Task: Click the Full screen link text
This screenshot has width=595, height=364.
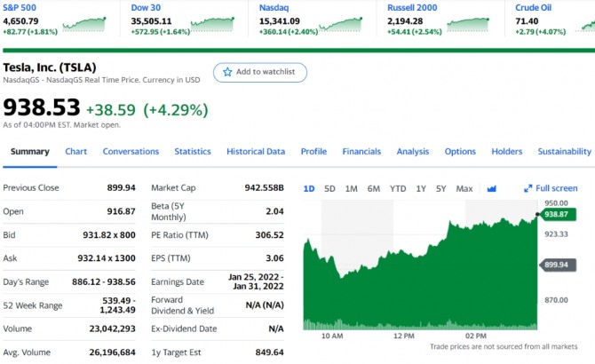Action: point(557,188)
